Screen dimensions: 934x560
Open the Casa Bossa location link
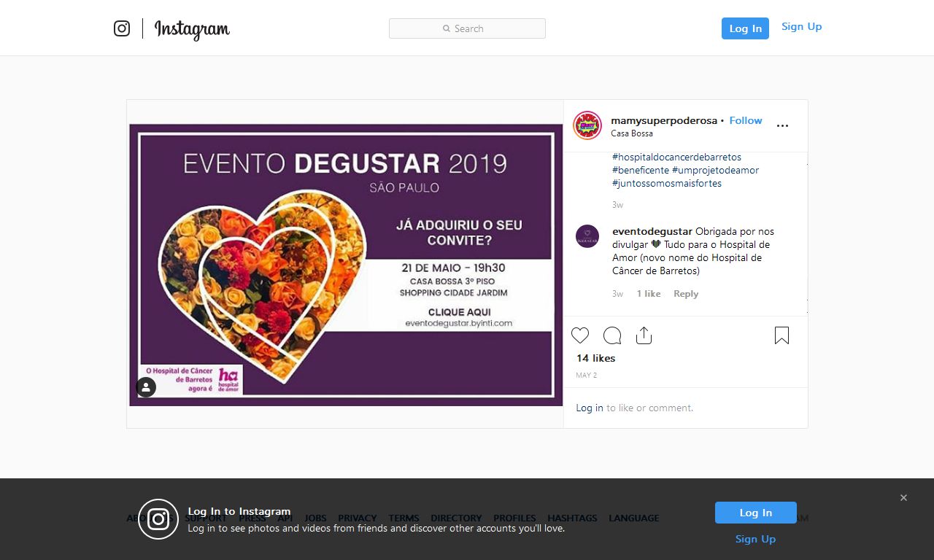coord(632,133)
